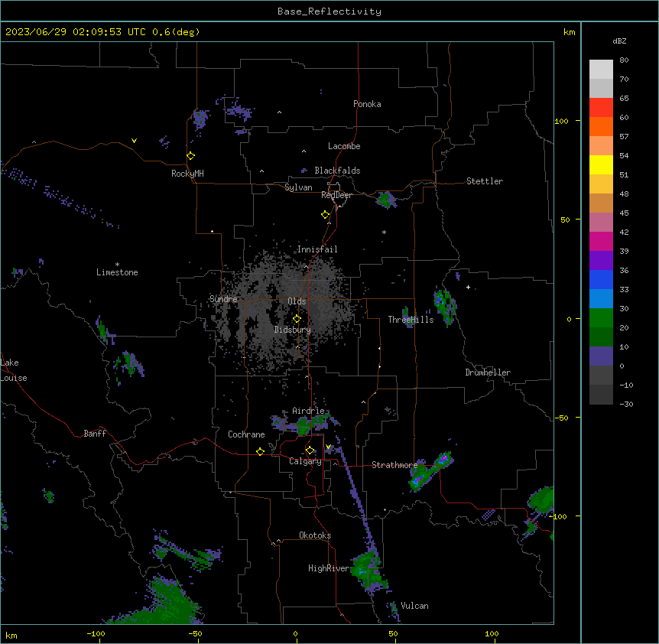Screen dimensions: 659x644
Task: Click the Sundre label
Action: point(223,299)
